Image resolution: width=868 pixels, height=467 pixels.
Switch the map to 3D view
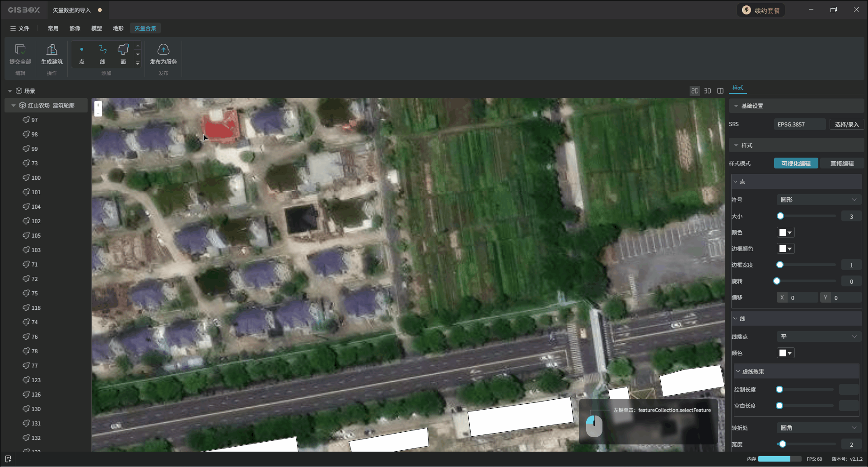pyautogui.click(x=708, y=91)
